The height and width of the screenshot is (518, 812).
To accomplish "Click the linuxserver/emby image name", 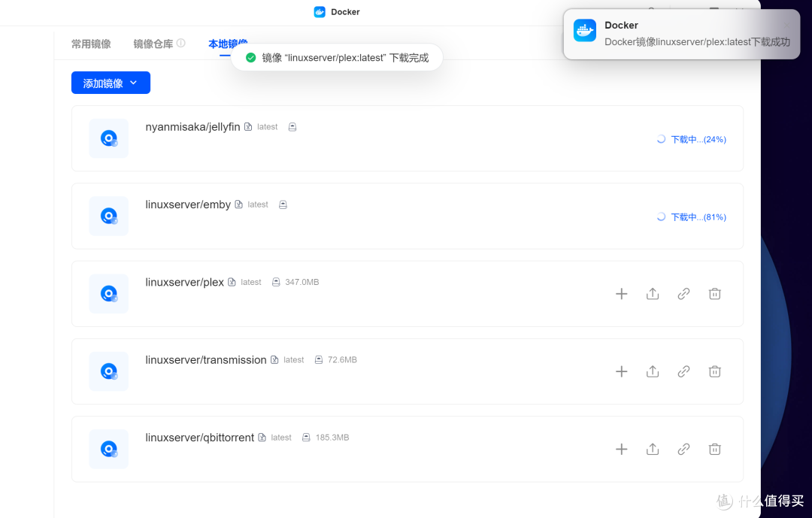I will 188,204.
